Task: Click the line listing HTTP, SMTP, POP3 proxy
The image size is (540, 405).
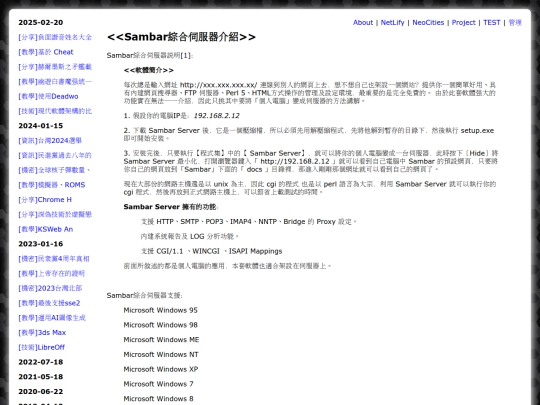Action: coord(249,221)
